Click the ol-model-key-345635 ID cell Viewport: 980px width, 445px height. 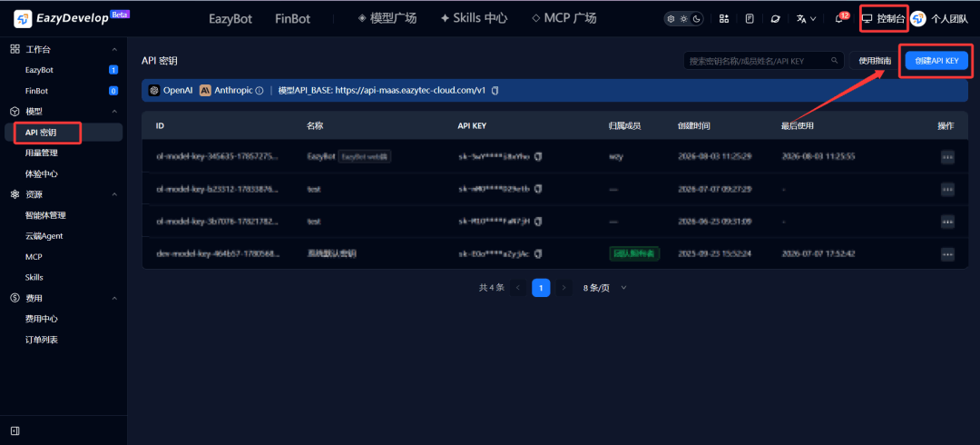pos(218,156)
